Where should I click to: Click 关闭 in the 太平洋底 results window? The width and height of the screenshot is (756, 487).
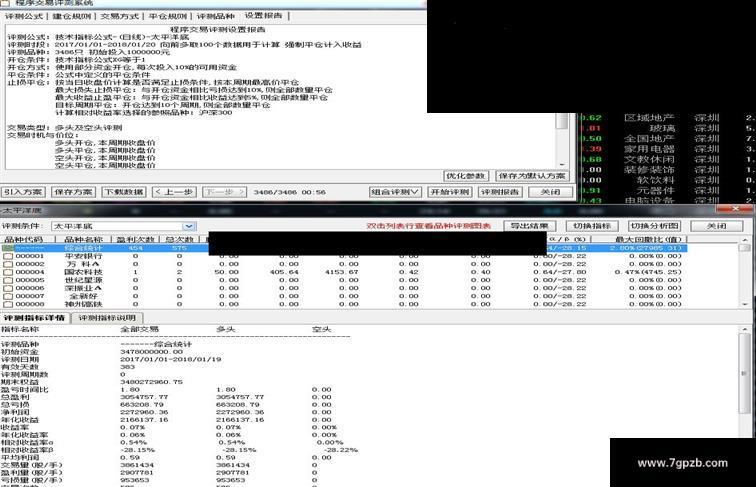(x=716, y=226)
